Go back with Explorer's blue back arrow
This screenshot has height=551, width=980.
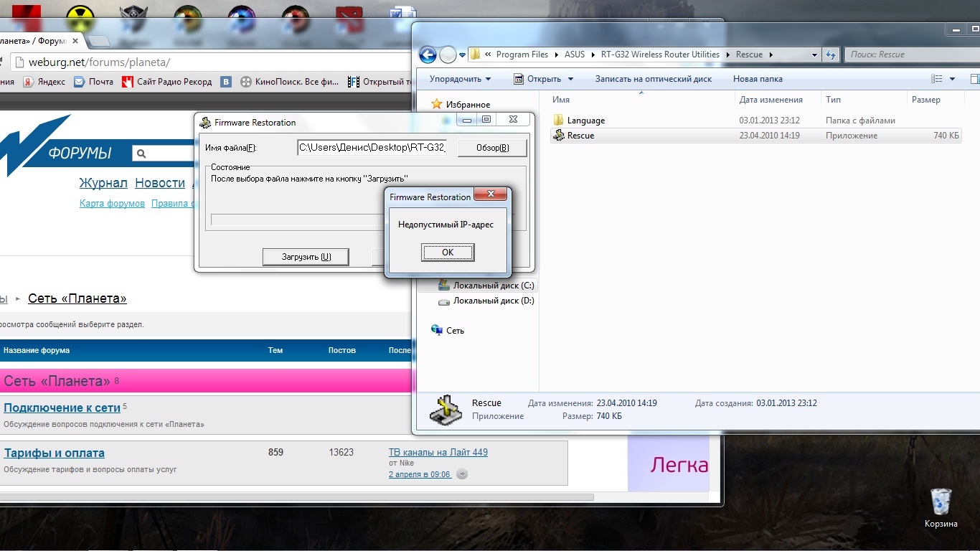(x=428, y=55)
